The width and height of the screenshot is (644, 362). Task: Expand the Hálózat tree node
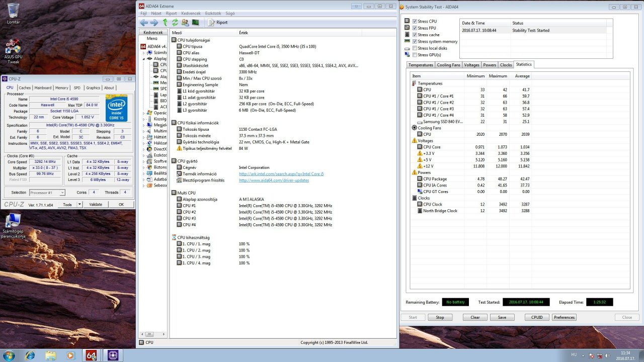click(143, 143)
